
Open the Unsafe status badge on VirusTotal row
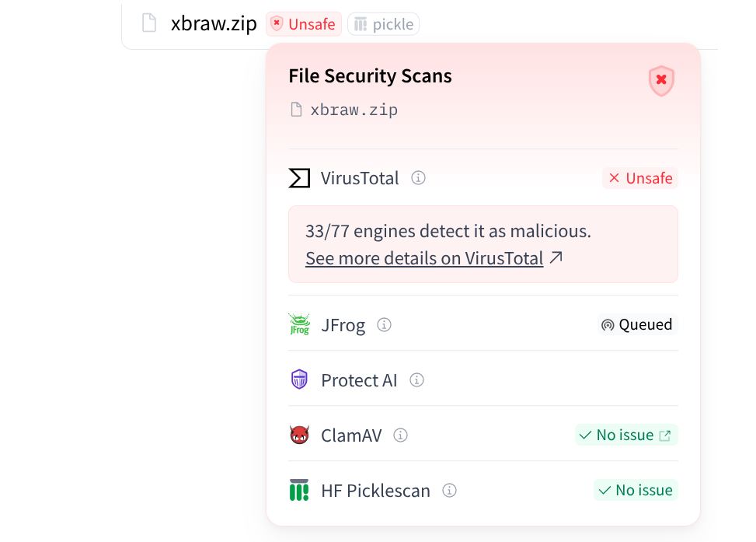639,178
